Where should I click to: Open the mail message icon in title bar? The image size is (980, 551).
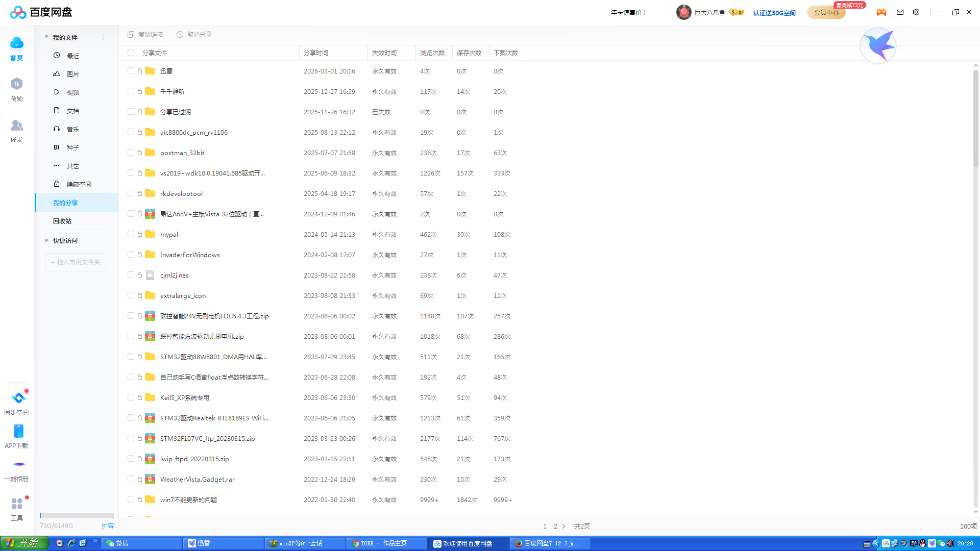tap(900, 12)
